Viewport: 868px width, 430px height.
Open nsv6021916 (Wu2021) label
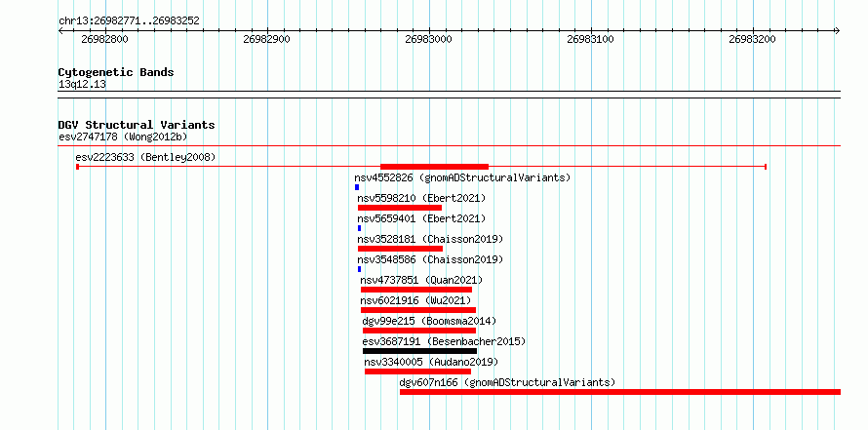[x=415, y=300]
